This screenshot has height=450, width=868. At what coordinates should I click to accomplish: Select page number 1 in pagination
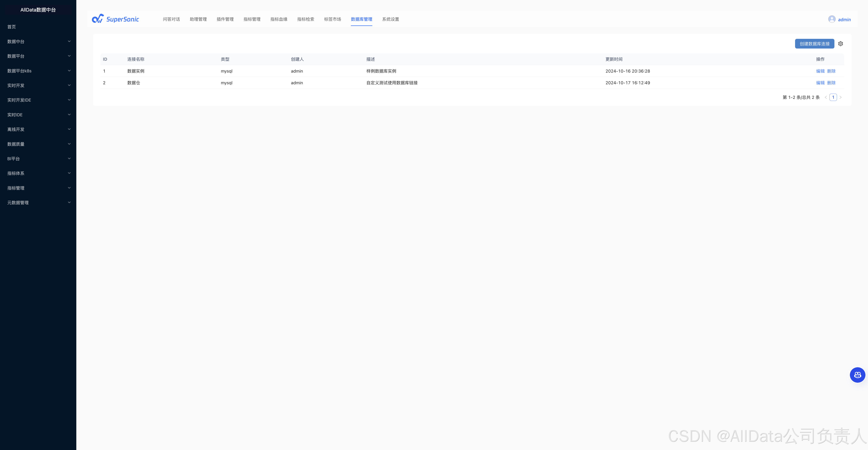pos(833,97)
